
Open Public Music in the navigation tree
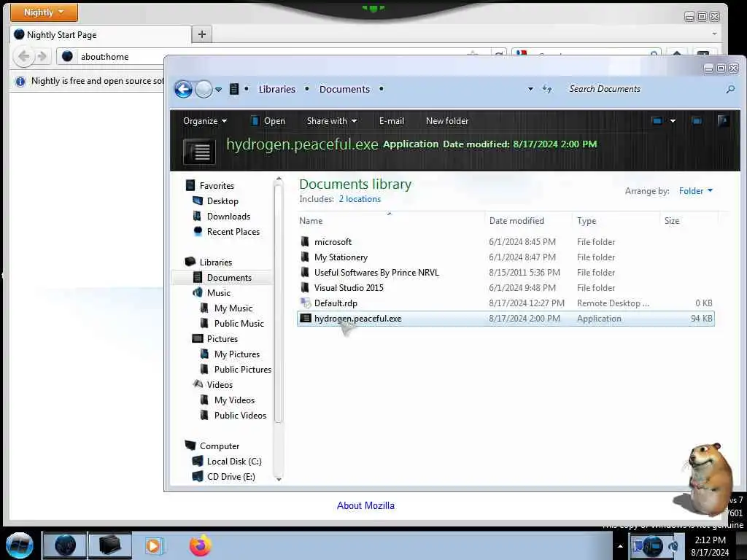pyautogui.click(x=239, y=323)
